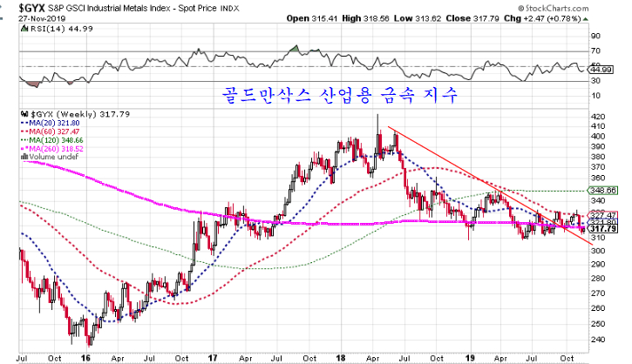Click the $GYX (Weekly) 317.79 legend entry
Image resolution: width=632 pixels, height=364 pixels.
(80, 114)
